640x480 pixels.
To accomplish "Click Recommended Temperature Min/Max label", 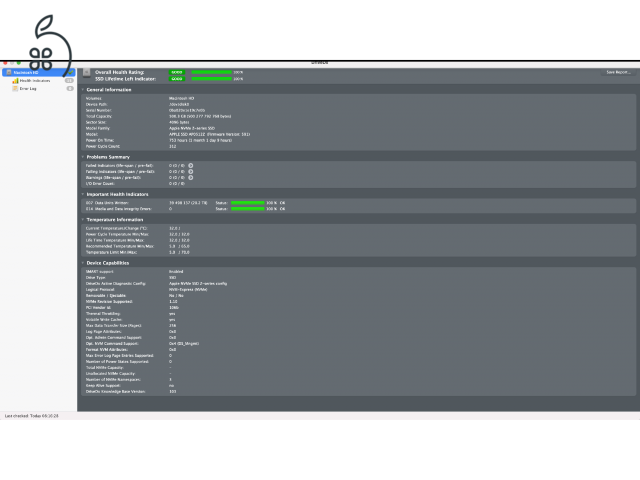I will [x=120, y=246].
